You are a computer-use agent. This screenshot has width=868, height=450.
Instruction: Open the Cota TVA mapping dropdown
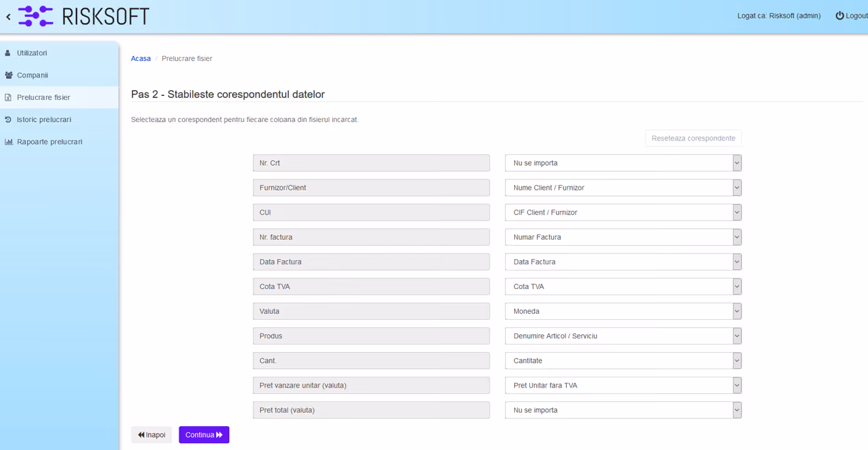coord(623,286)
